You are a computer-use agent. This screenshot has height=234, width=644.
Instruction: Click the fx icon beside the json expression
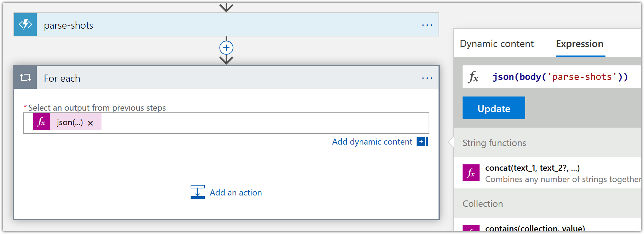[x=473, y=77]
